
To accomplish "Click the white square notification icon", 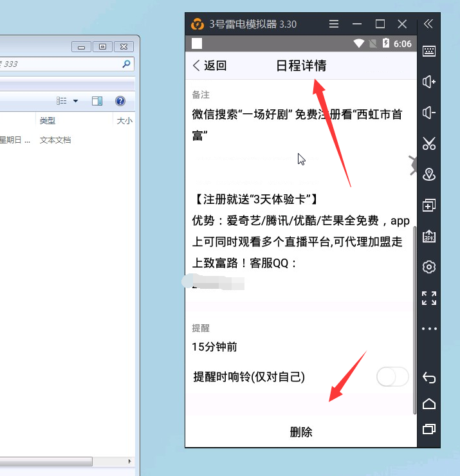I will [x=197, y=43].
